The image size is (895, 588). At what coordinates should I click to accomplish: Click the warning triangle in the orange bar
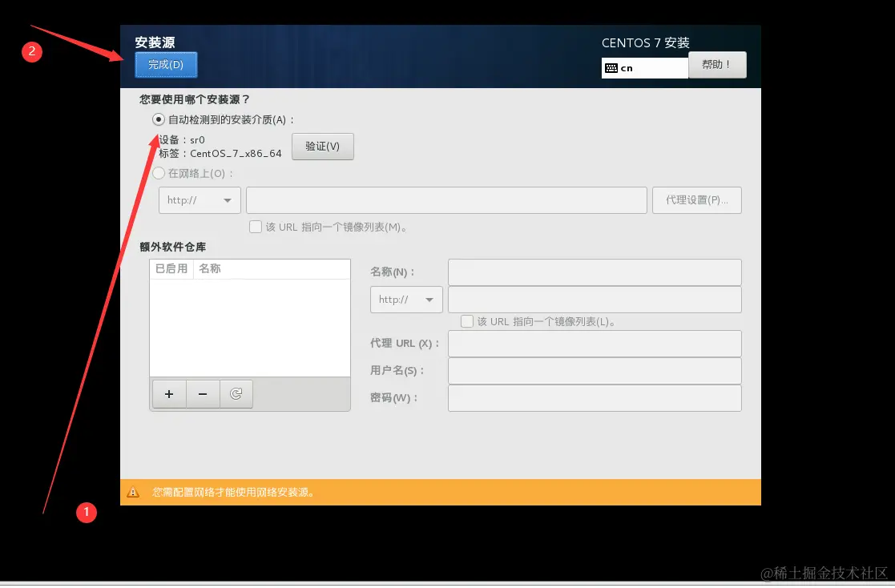[133, 492]
